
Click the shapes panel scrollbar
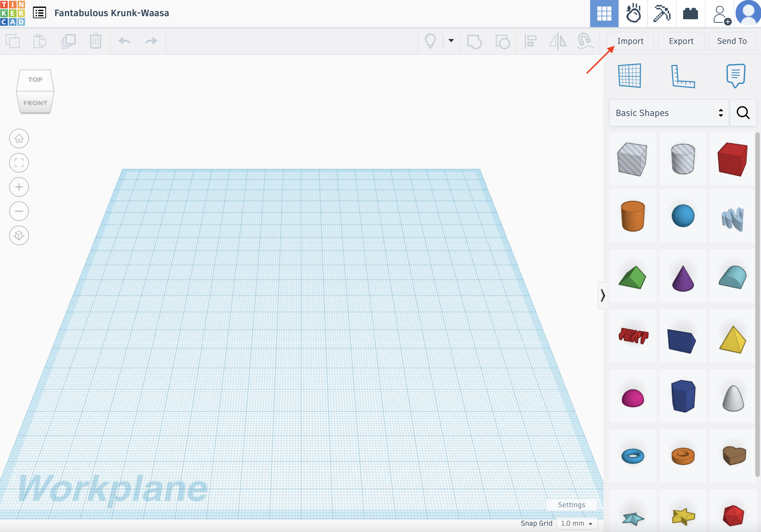click(x=757, y=304)
